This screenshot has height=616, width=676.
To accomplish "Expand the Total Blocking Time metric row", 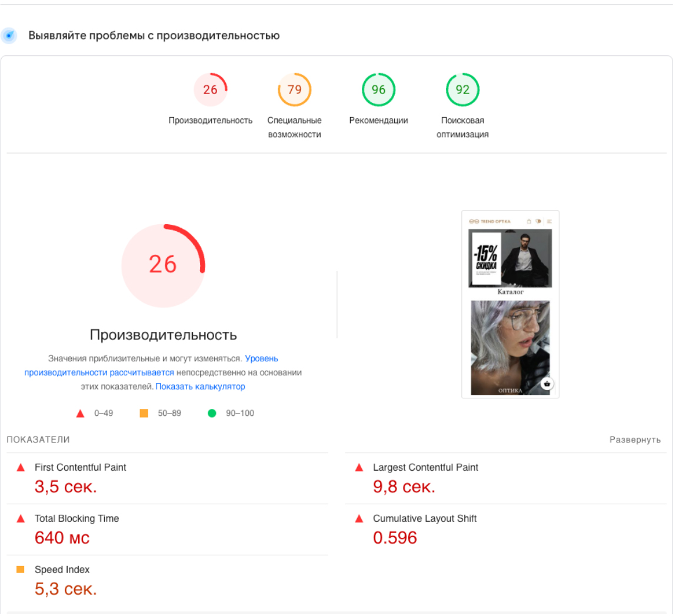I will tap(76, 519).
